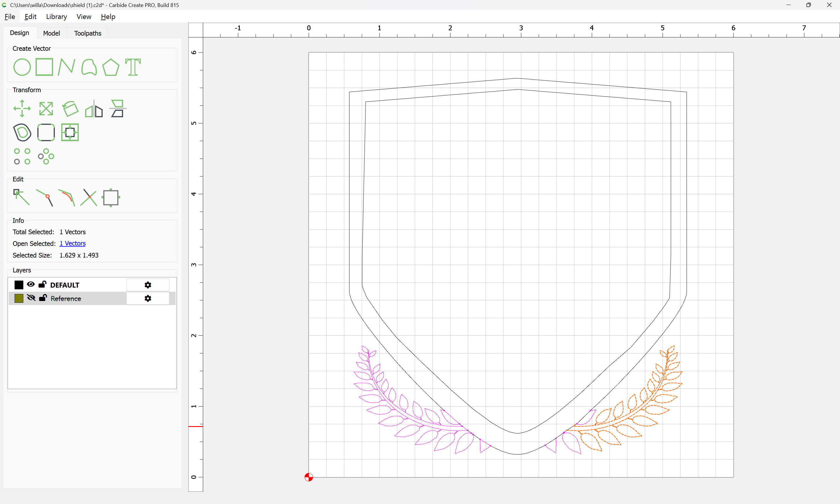Viewport: 840px width, 504px height.
Task: Toggle DEFAULT layer visibility eye
Action: 31,284
